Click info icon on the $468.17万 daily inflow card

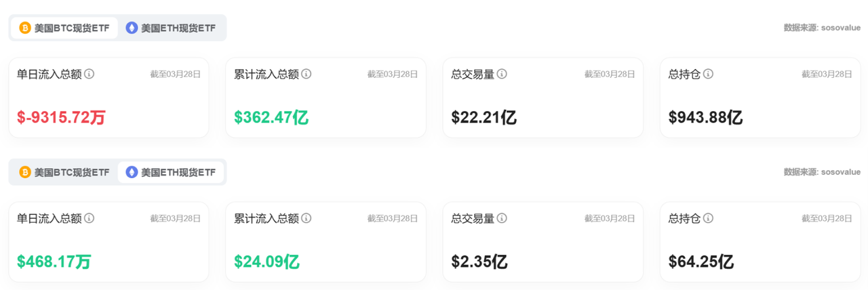click(90, 218)
